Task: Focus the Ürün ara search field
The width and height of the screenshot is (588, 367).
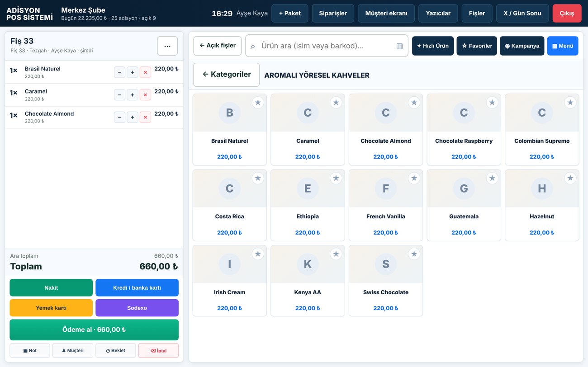Action: coord(327,46)
